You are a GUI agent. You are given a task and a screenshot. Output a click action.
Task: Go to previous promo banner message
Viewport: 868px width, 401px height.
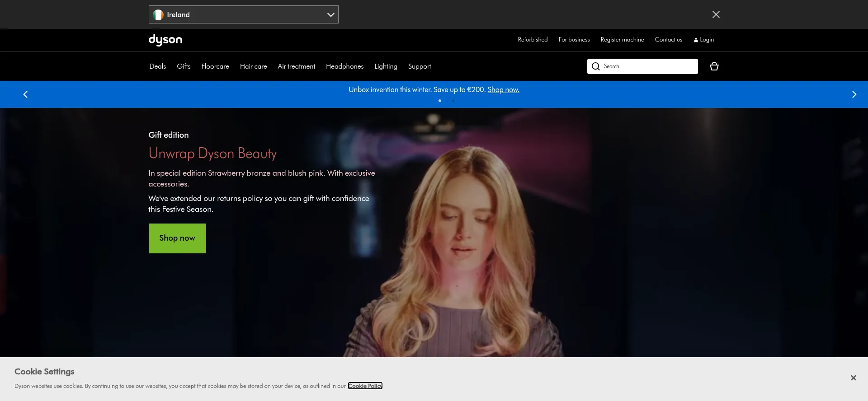(x=25, y=94)
